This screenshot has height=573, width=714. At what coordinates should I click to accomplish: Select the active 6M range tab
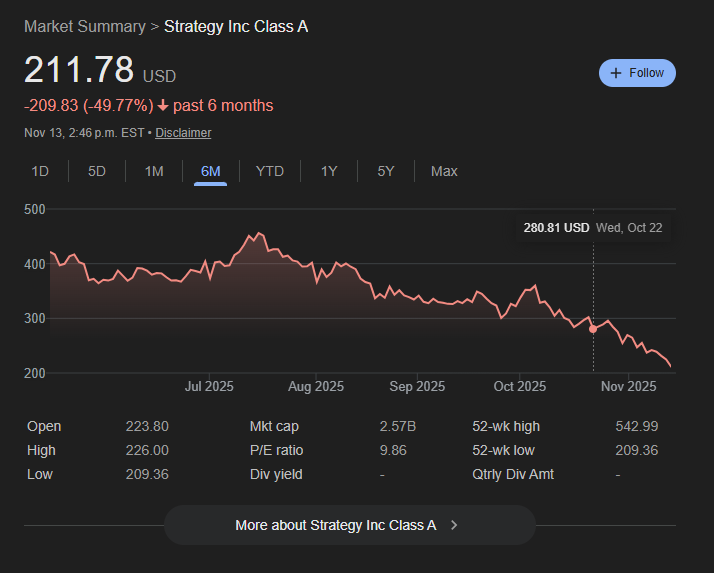tap(211, 171)
